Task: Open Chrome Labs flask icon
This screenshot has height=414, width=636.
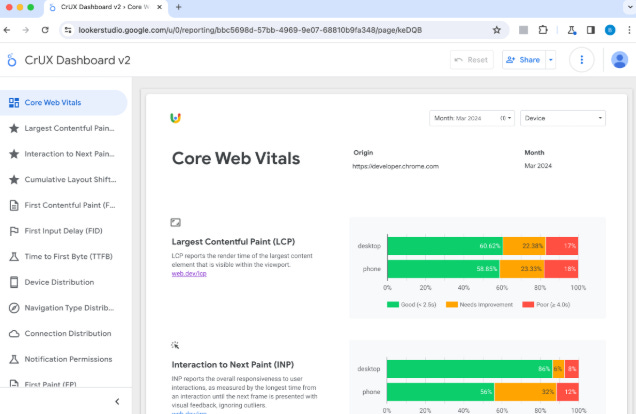Action: (572, 30)
